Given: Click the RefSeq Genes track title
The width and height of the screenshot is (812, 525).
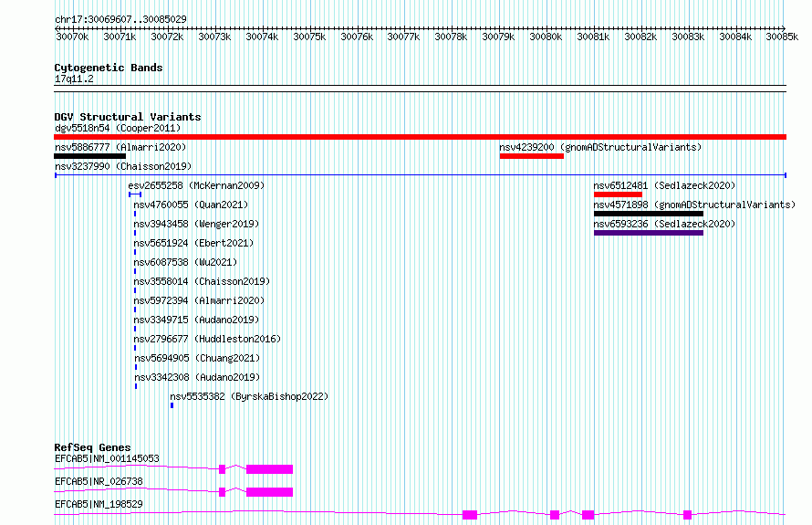Looking at the screenshot, I should point(92,447).
